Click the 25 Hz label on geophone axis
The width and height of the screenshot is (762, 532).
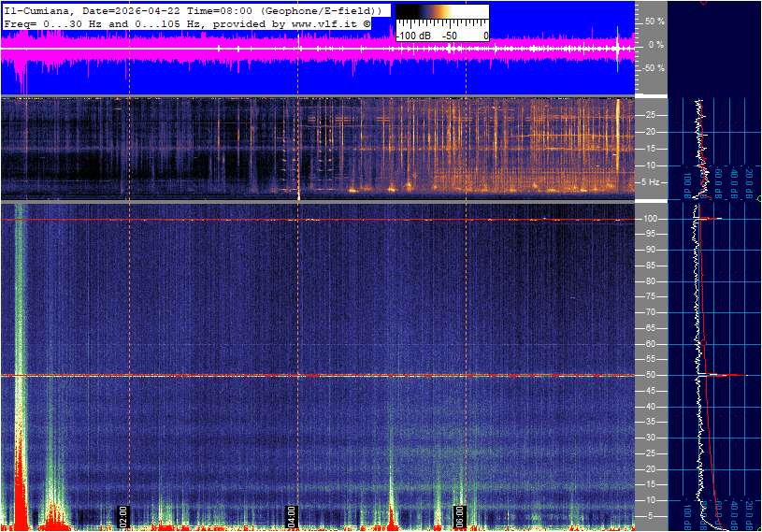click(651, 115)
